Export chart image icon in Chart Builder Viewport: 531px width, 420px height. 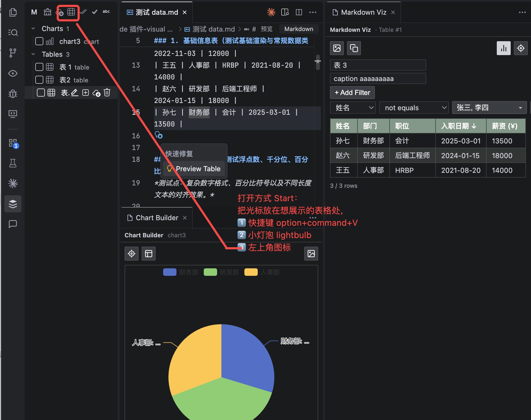point(311,254)
